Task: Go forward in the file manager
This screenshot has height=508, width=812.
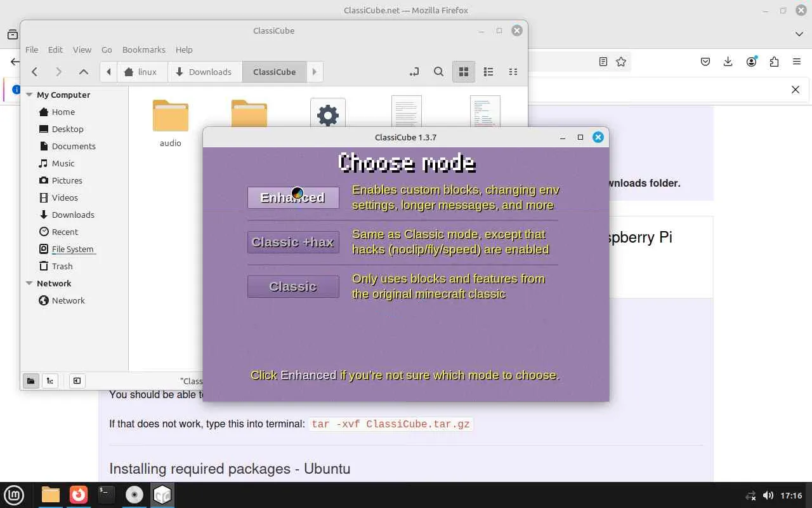Action: (x=59, y=72)
